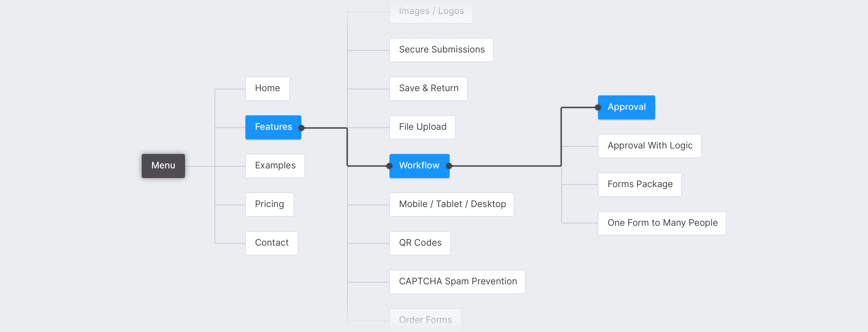Select the highlighted Workflow node

[x=419, y=166]
